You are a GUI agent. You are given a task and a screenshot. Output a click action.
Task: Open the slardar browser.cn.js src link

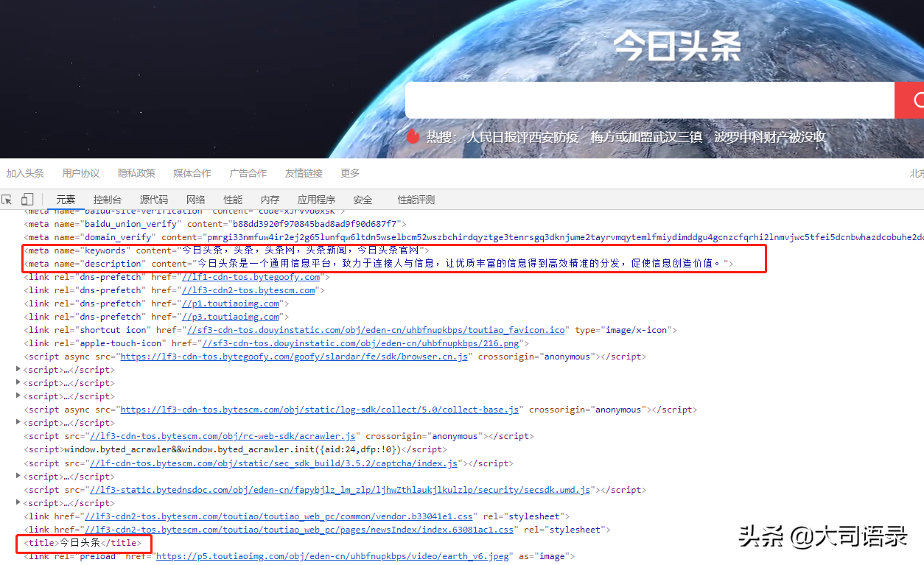click(294, 357)
